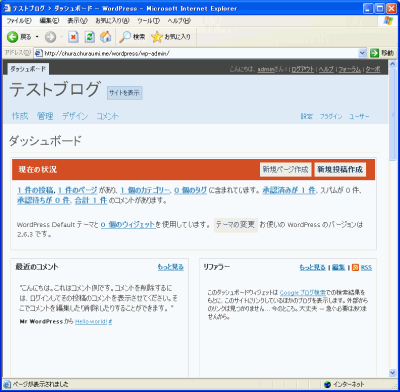Image resolution: width=400 pixels, height=392 pixels.
Task: Click the browser Back arrow icon
Action: (x=13, y=37)
